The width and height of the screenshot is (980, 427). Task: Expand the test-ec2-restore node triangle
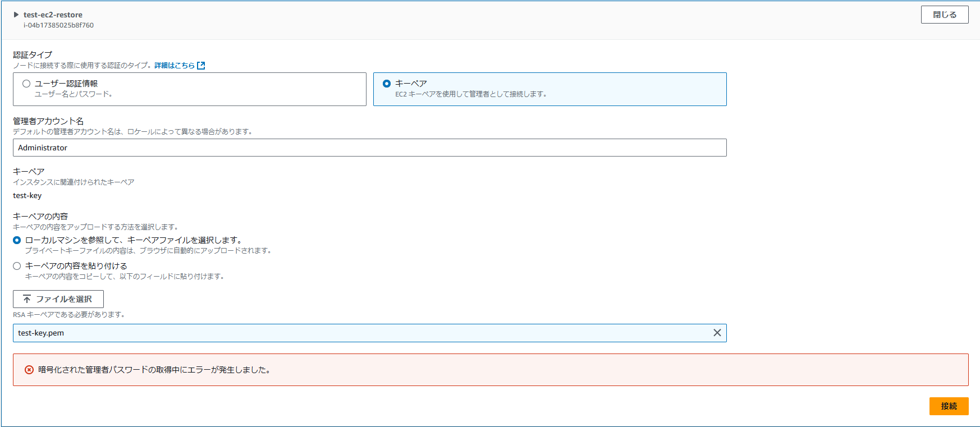[x=16, y=15]
